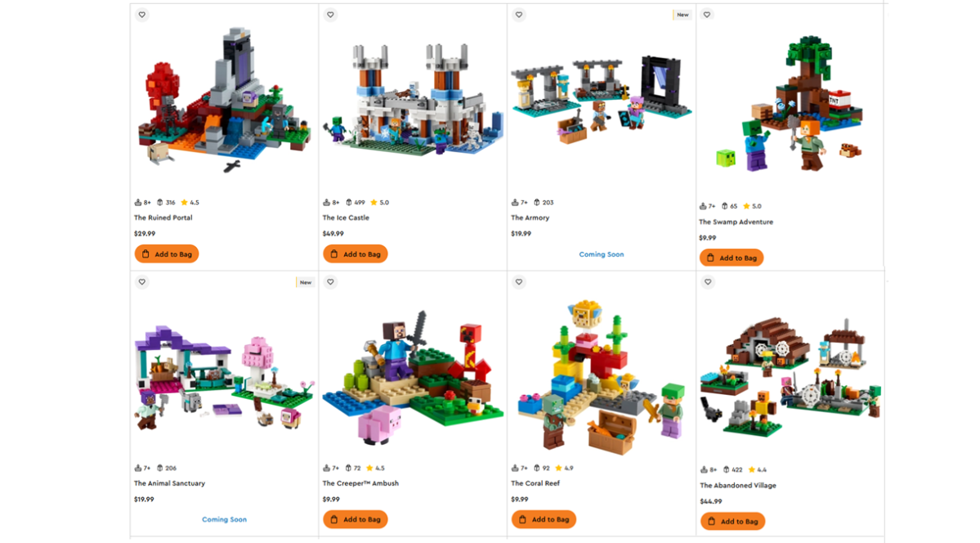The width and height of the screenshot is (980, 543).
Task: Click heart icon on The Swamp Adventure
Action: coord(707,15)
